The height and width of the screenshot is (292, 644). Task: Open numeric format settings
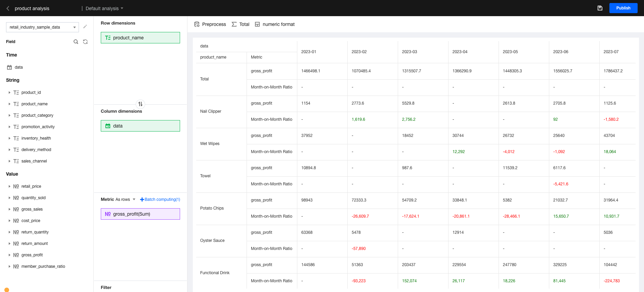275,24
